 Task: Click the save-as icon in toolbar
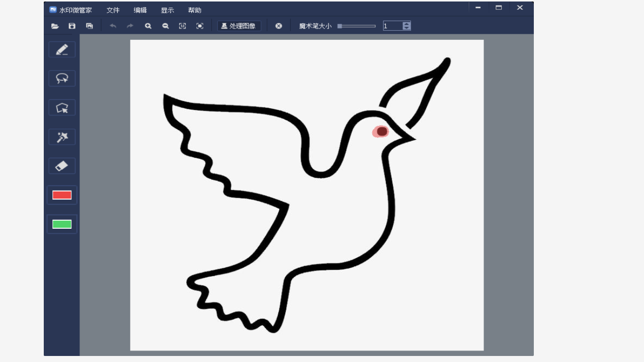click(90, 26)
